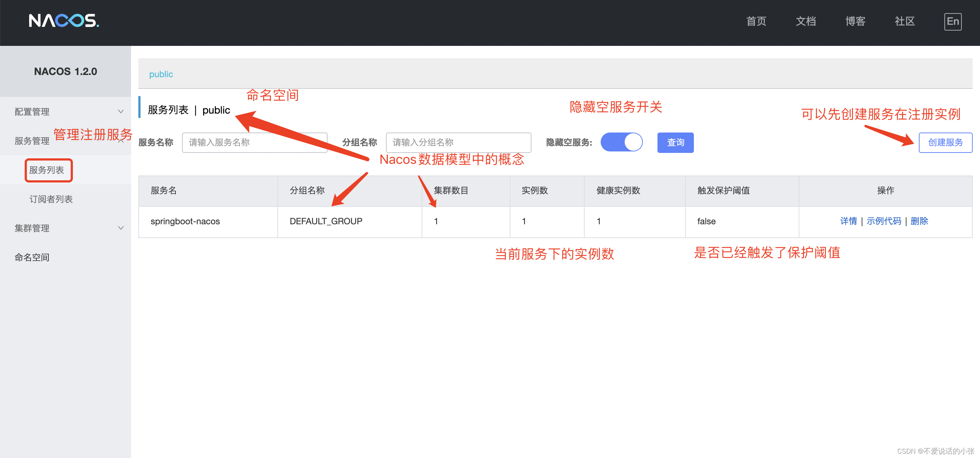This screenshot has width=980, height=458.
Task: Click the 创建服务 button
Action: [x=945, y=142]
